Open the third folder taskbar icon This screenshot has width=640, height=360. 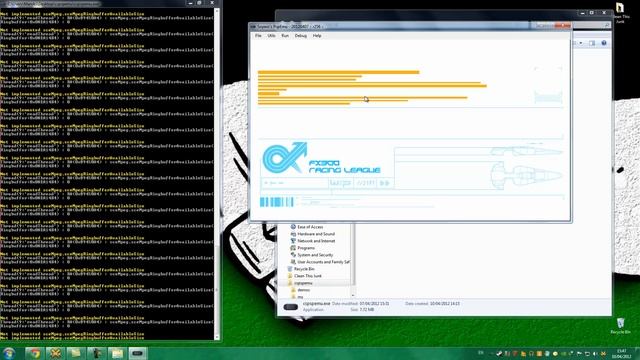[76, 353]
